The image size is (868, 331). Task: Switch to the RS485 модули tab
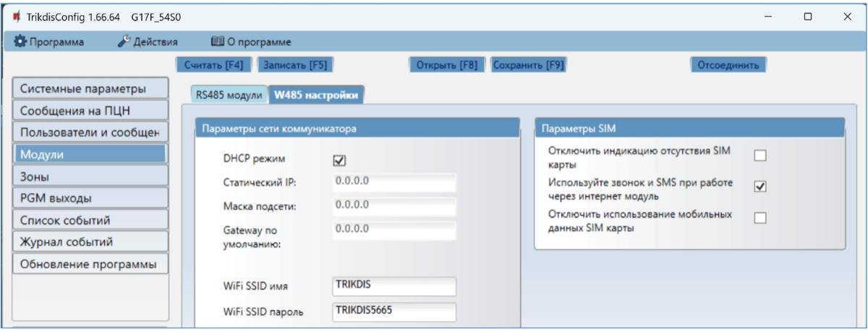click(229, 95)
